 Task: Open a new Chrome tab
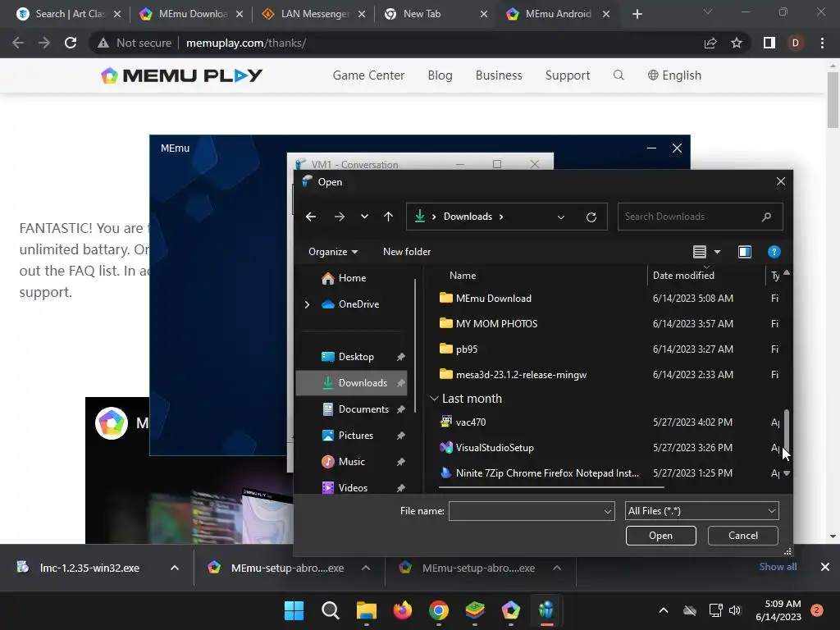pos(637,14)
